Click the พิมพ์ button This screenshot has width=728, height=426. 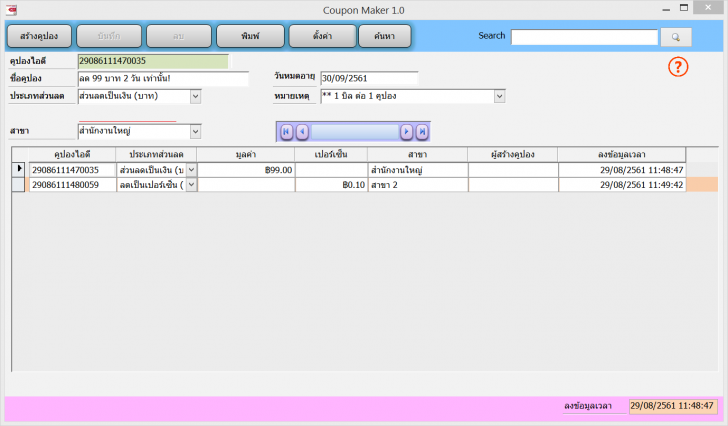point(250,36)
